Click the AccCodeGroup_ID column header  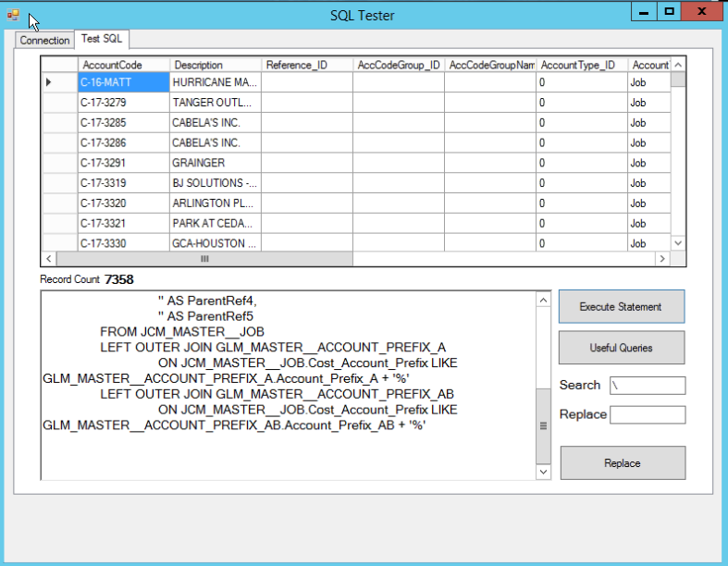click(x=399, y=65)
